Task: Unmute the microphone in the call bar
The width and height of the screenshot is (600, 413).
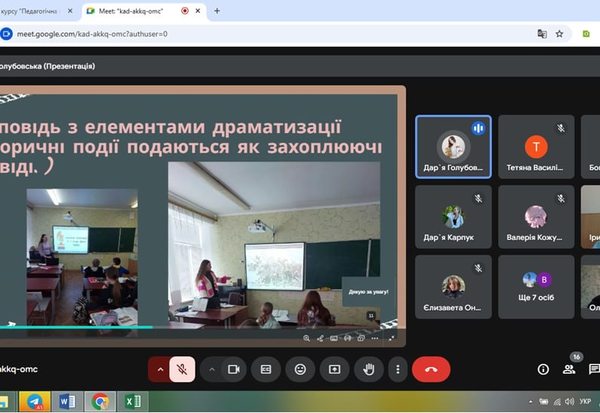Action: point(182,369)
